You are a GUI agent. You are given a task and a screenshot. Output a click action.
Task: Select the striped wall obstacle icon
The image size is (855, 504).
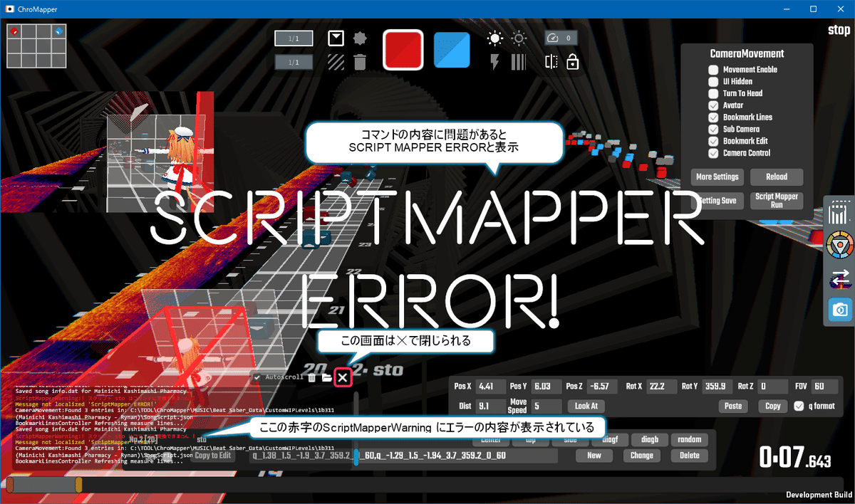pos(336,62)
